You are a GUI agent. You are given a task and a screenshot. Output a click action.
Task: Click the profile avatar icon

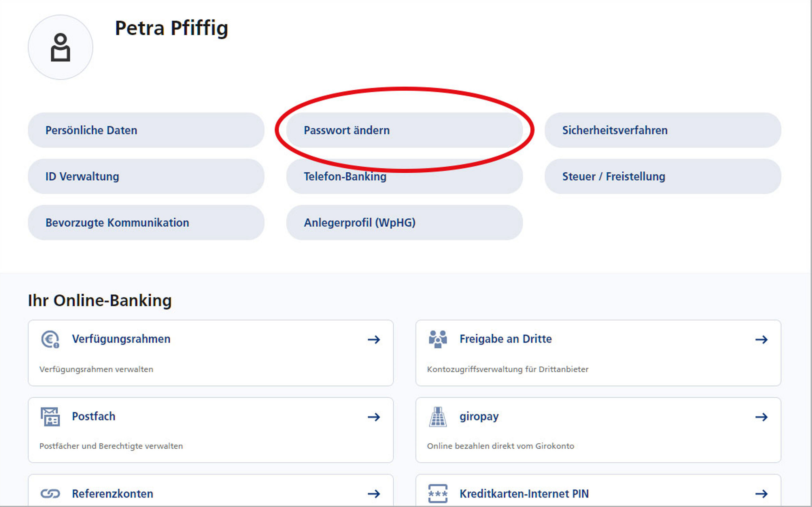(x=60, y=47)
